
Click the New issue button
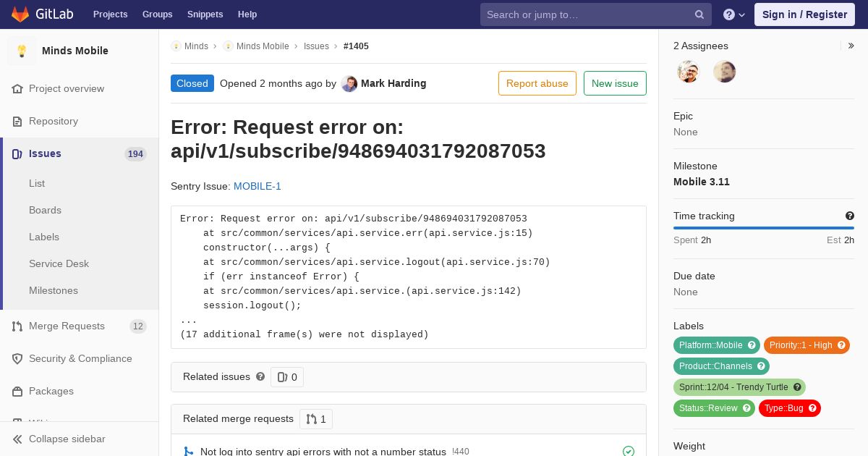pyautogui.click(x=615, y=83)
